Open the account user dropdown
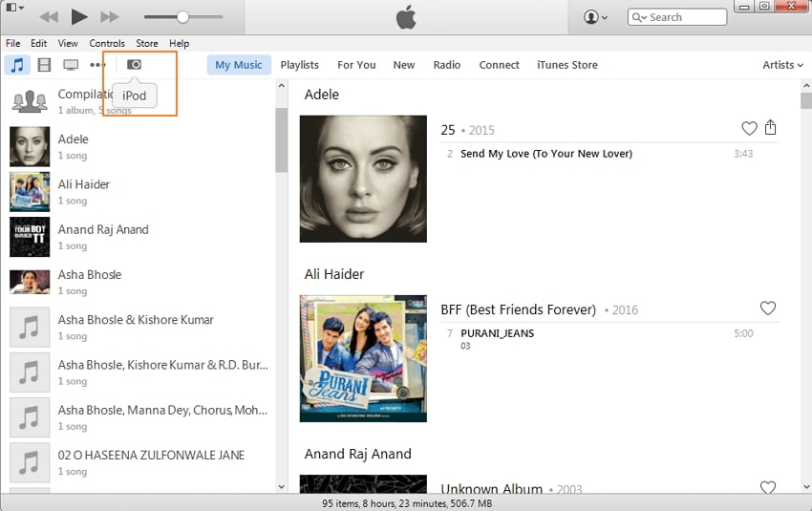Image resolution: width=812 pixels, height=511 pixels. 595,17
